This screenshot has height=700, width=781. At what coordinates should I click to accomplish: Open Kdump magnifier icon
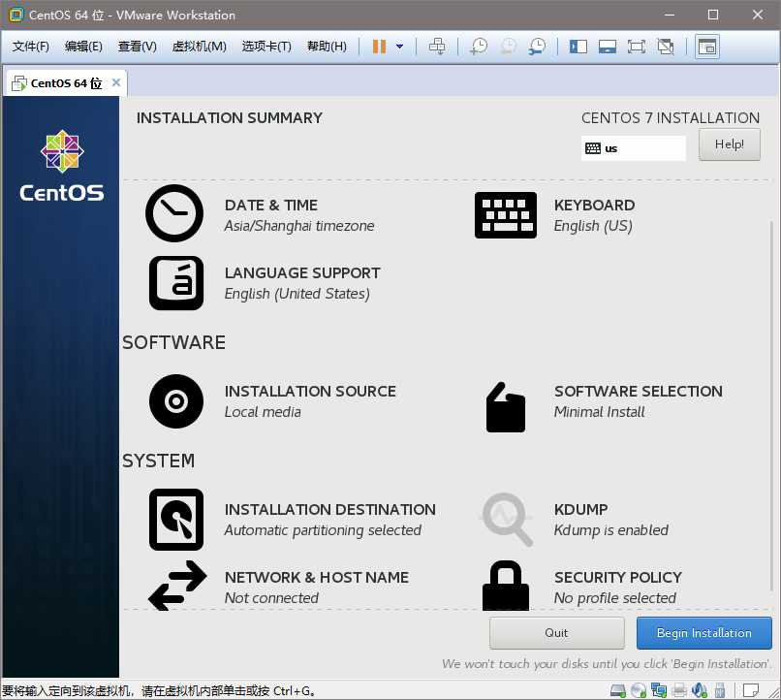(507, 519)
